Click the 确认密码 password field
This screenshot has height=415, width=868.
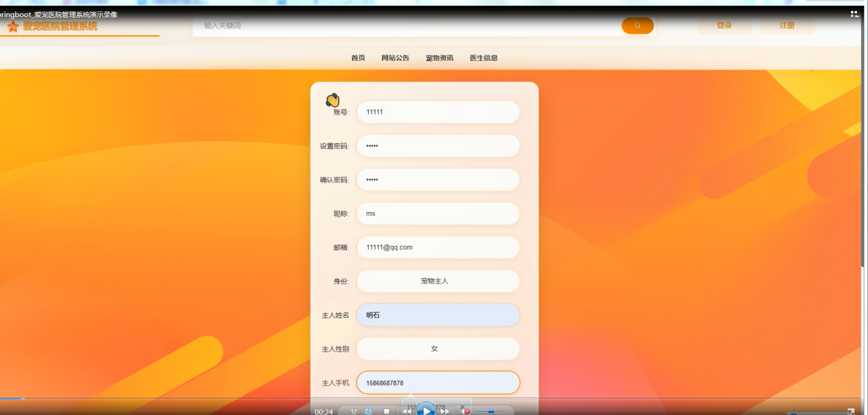[x=438, y=180]
